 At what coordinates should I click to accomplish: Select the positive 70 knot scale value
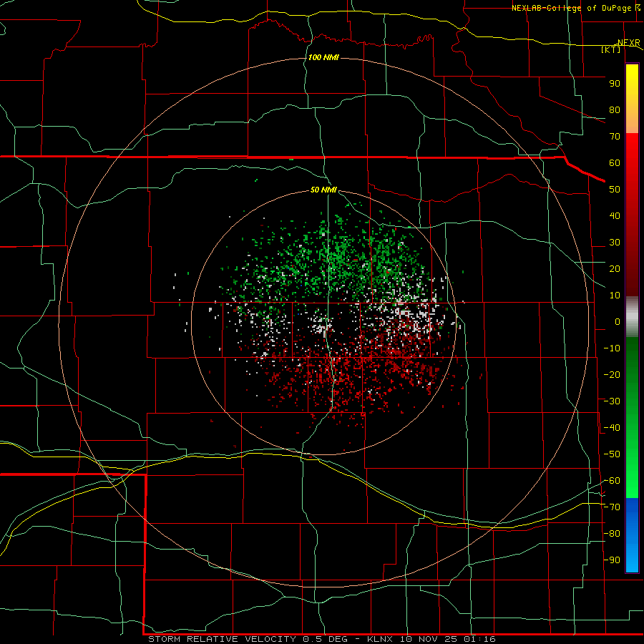[615, 137]
